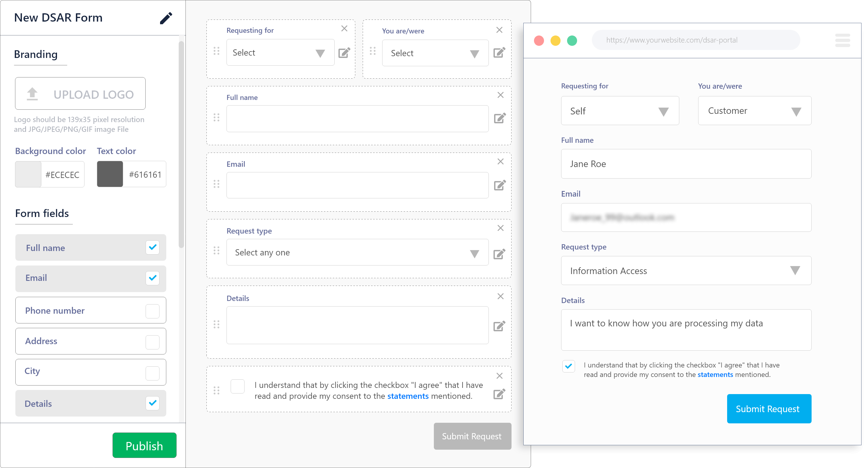The image size is (868, 468).
Task: Select the Form fields section heading
Action: (42, 213)
